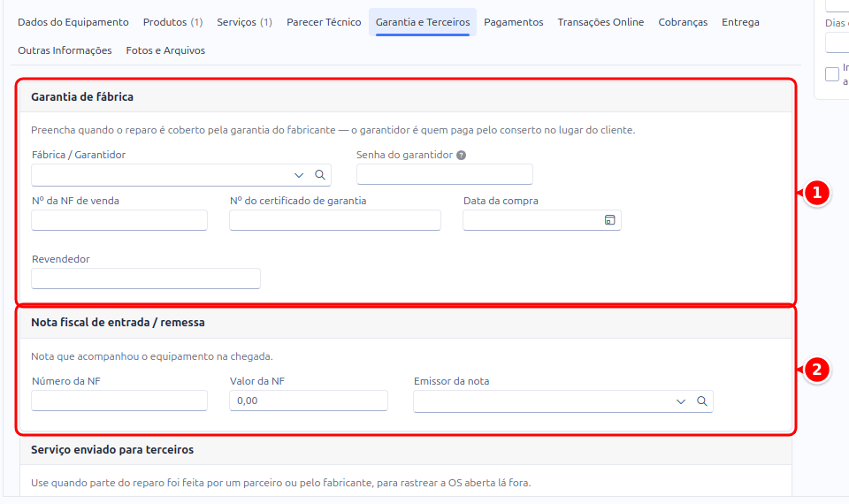Click Nº do certificado de garantia field
The width and height of the screenshot is (849, 504).
click(x=334, y=220)
